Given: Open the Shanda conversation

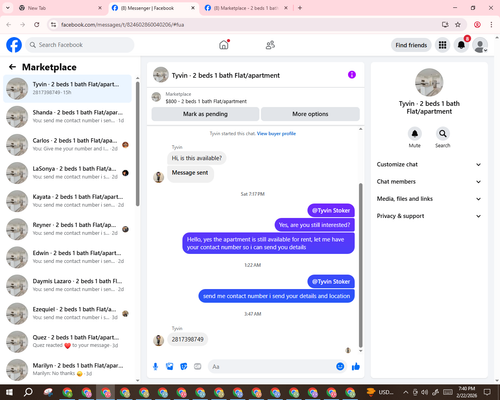Looking at the screenshot, I should pos(67,117).
